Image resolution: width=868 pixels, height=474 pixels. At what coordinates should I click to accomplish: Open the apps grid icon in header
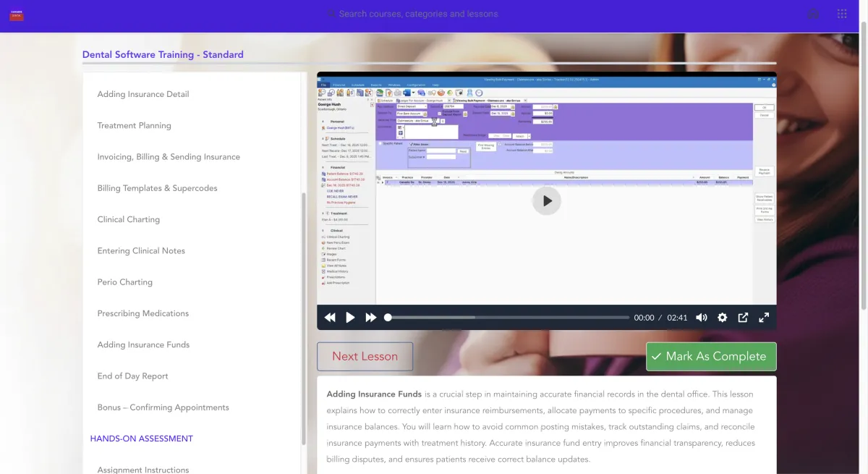[842, 14]
